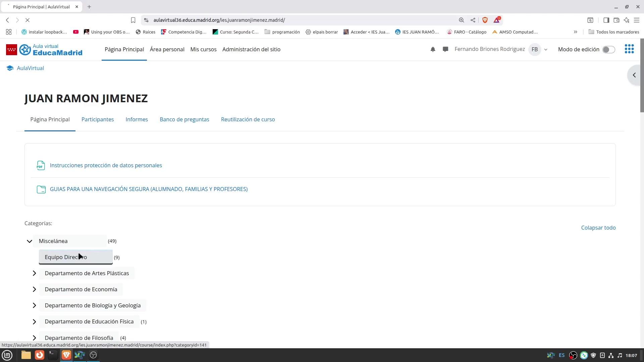The image size is (644, 362).
Task: Open Administración del sitio menu
Action: tap(251, 49)
